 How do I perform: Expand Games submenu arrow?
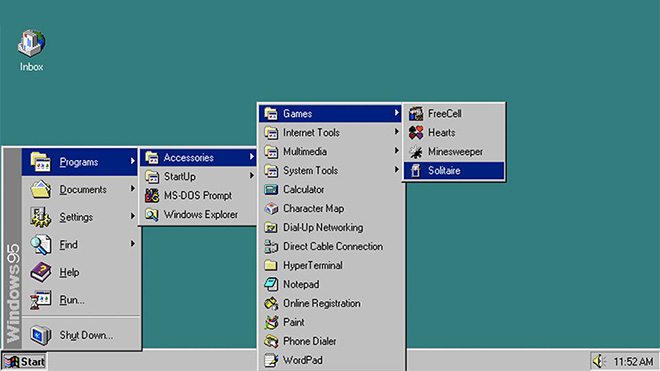(396, 112)
